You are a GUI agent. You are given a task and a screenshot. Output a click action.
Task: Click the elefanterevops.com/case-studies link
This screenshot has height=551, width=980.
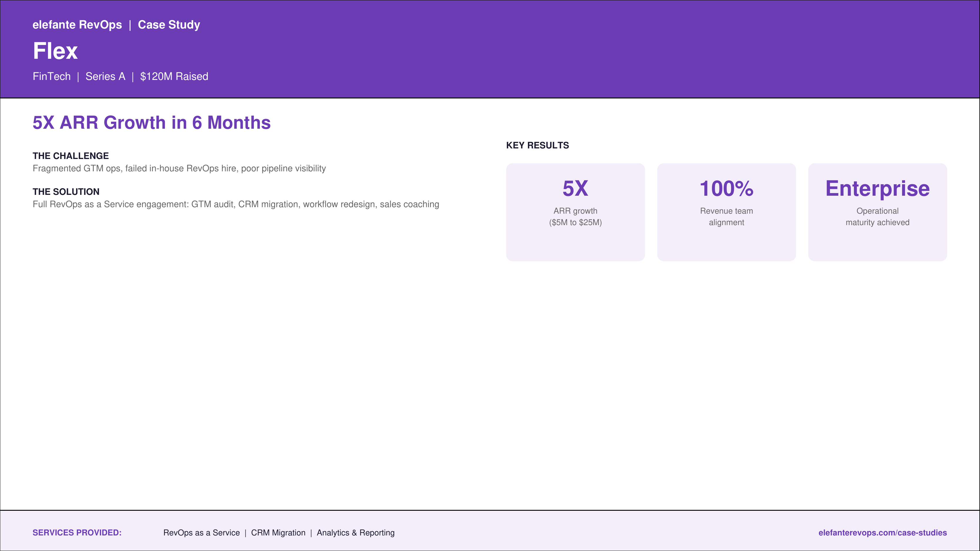882,532
